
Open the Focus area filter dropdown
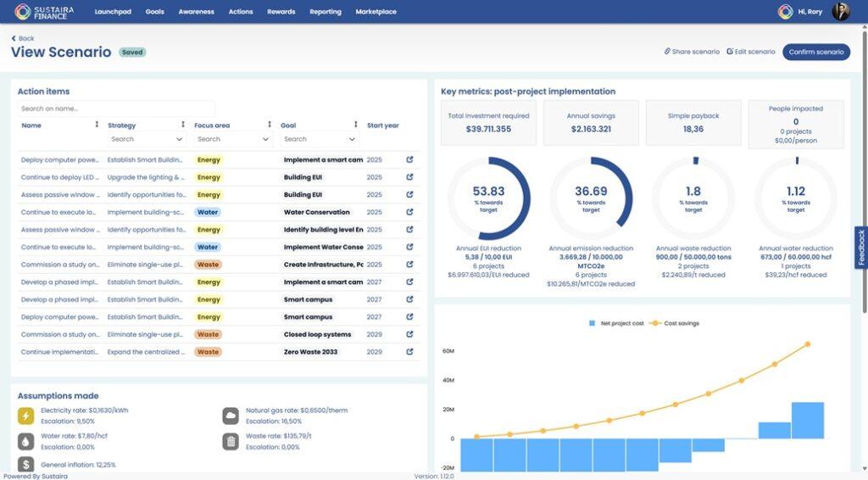(x=234, y=139)
